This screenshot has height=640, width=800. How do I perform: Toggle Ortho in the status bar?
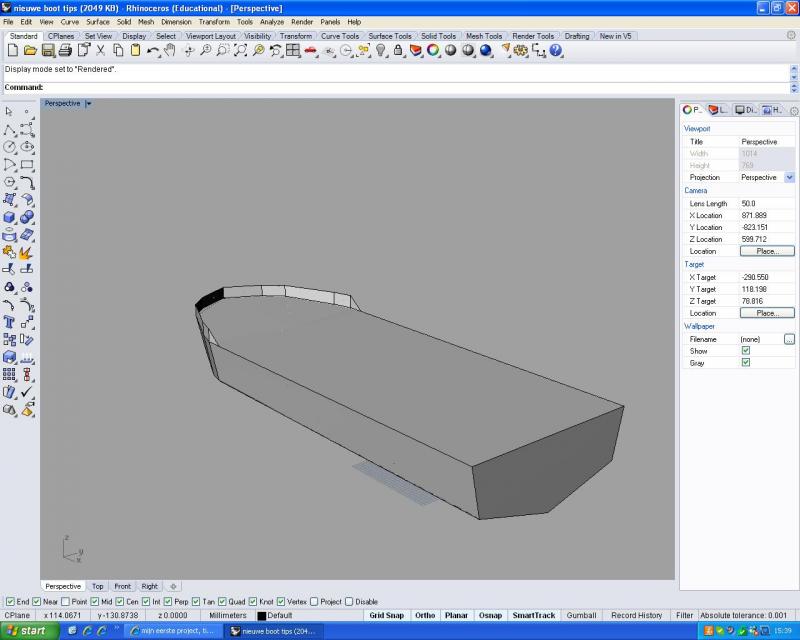point(425,616)
